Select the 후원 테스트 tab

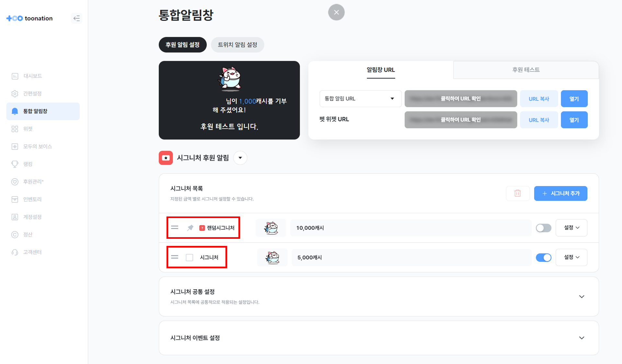point(526,70)
